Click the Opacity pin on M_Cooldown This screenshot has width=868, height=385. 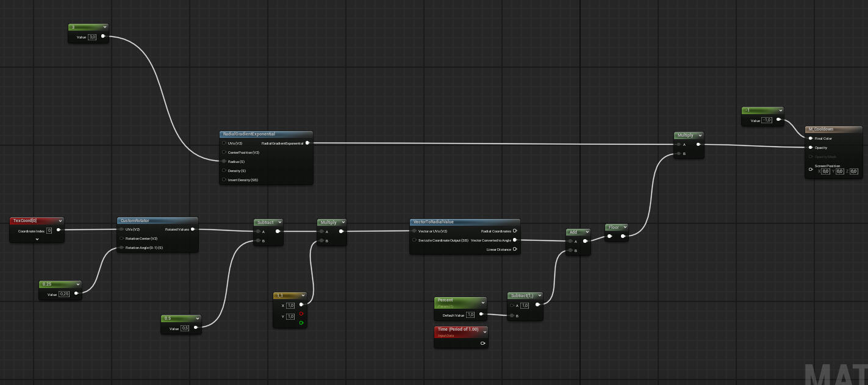click(x=811, y=148)
